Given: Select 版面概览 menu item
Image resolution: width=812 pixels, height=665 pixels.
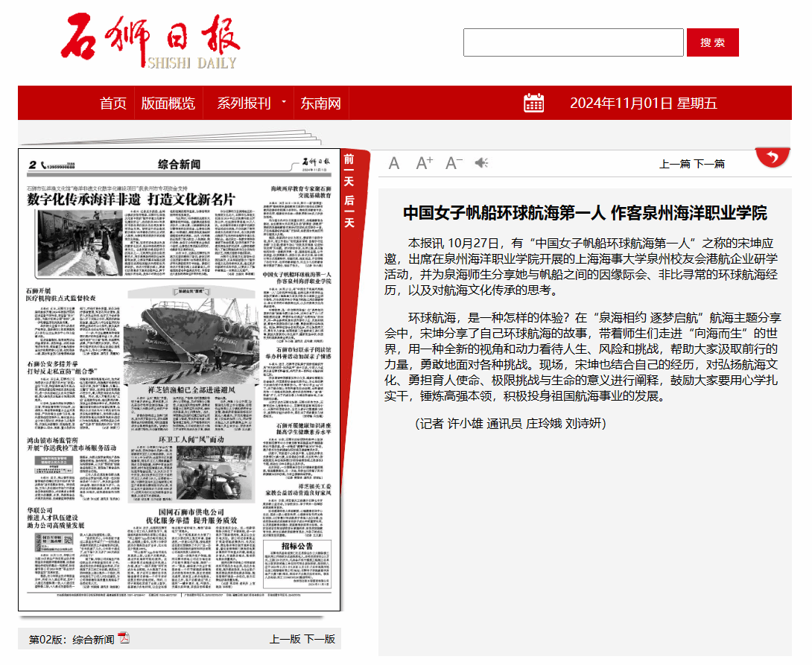Looking at the screenshot, I should coord(168,104).
